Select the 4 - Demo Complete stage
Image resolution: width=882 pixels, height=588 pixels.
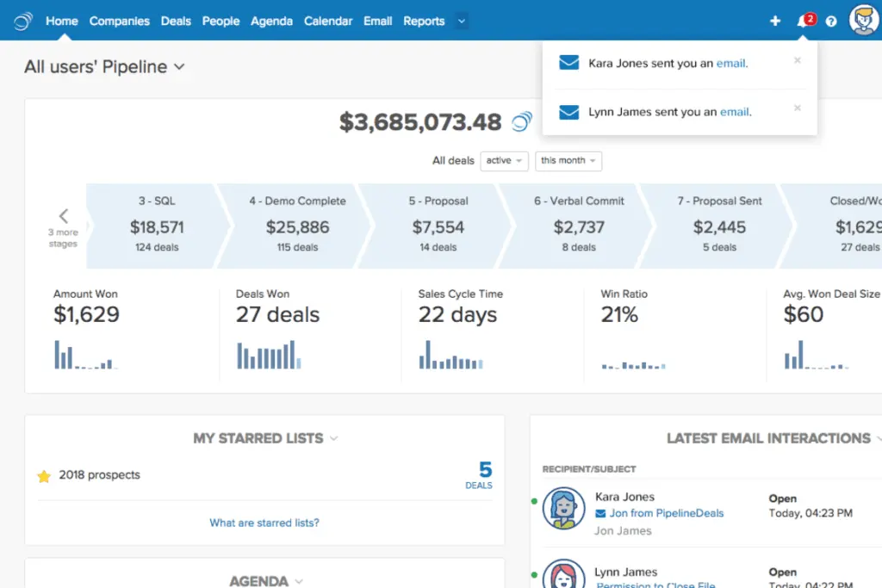(x=297, y=226)
